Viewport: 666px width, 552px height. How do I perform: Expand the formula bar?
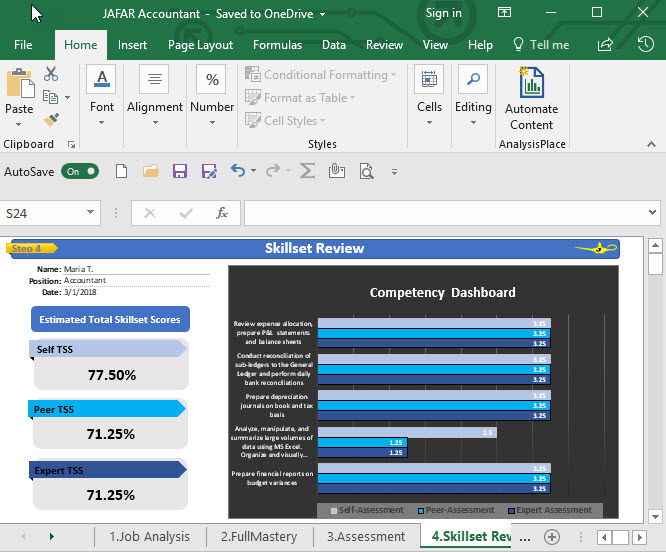[654, 213]
